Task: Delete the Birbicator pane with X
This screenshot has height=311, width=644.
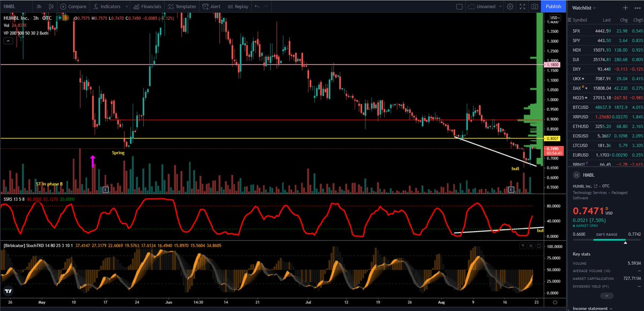Action: (532, 245)
